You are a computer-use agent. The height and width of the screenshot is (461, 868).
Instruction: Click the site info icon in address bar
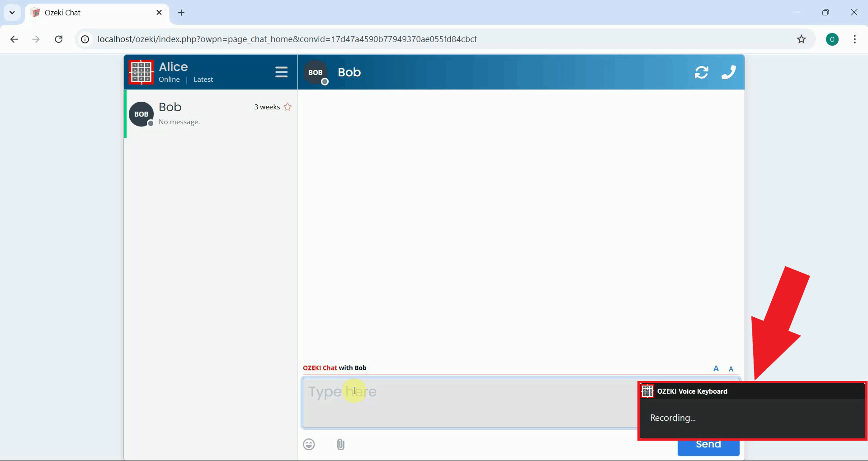click(x=85, y=39)
